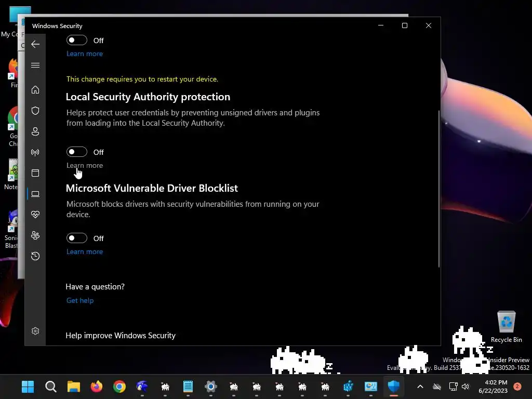The image size is (532, 399).
Task: Open the clock showing 4:02 PM
Action: tap(493, 387)
